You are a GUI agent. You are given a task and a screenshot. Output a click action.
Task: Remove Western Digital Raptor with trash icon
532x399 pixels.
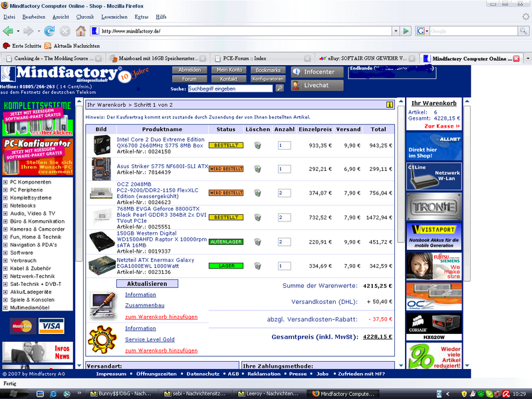coord(257,242)
